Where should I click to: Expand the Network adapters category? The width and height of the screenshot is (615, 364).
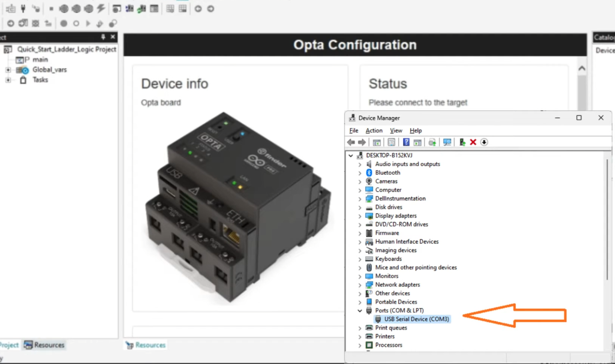360,284
